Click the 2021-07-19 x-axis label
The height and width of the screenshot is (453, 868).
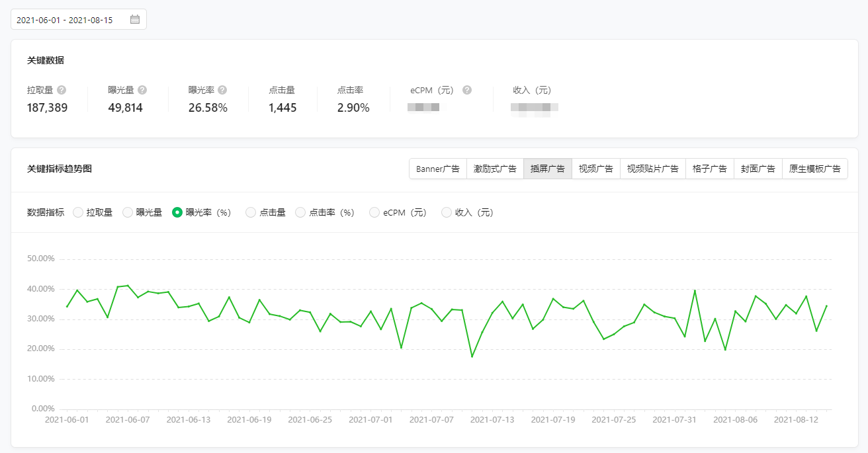[553, 419]
